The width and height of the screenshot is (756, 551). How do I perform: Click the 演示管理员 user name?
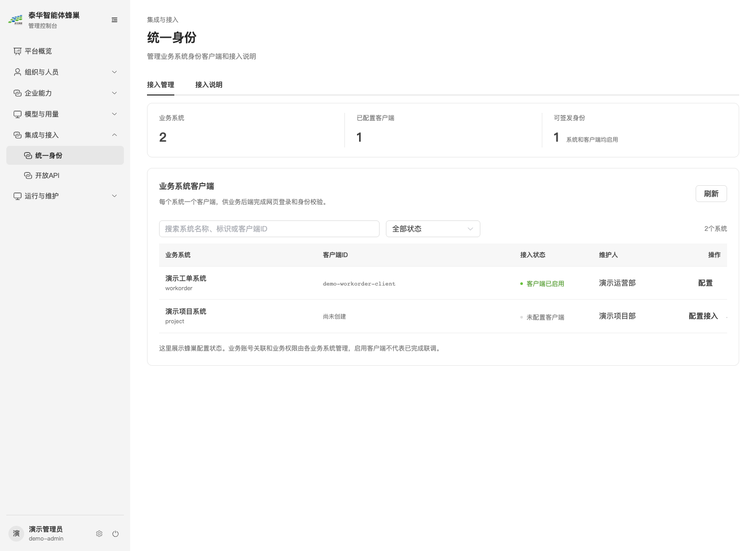coord(46,529)
